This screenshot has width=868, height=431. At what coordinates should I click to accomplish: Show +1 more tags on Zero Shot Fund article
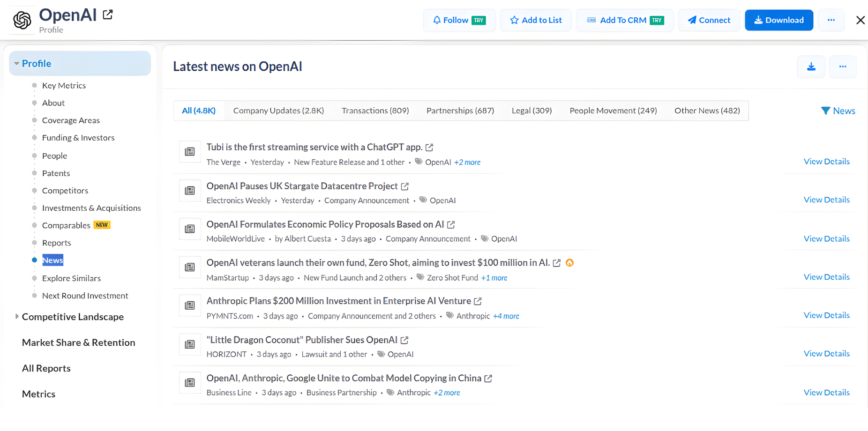[494, 278]
